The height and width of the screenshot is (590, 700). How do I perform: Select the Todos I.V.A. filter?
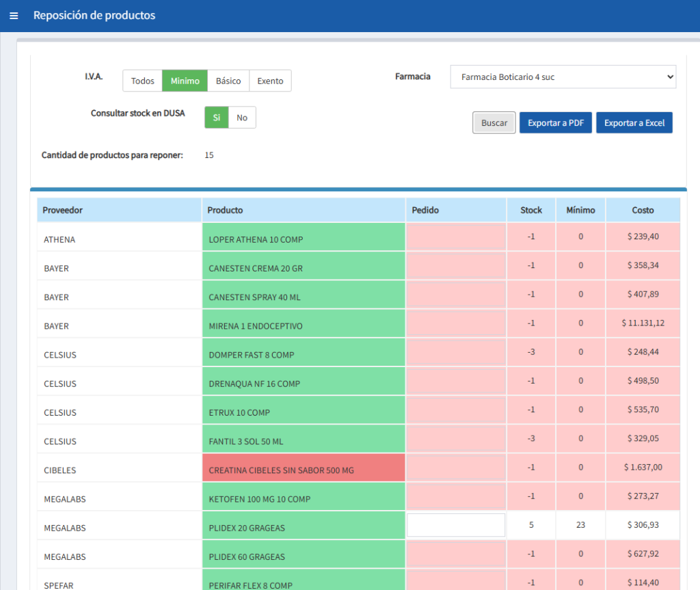pyautogui.click(x=143, y=81)
